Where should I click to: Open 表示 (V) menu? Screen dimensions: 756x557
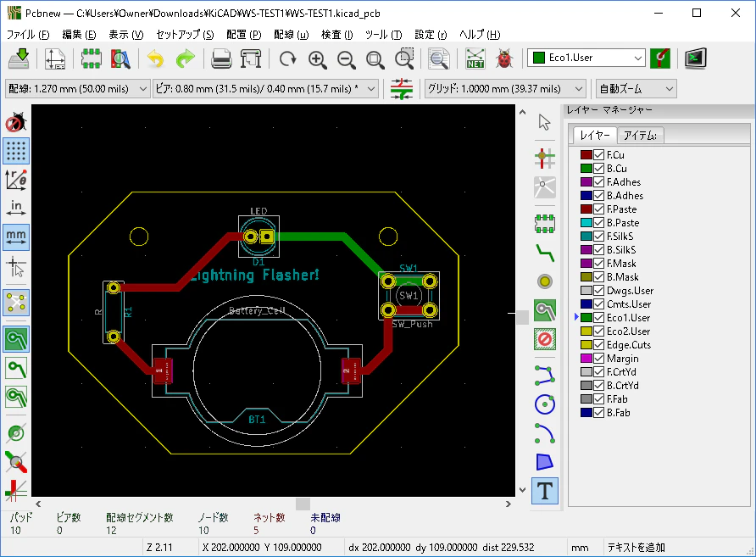(x=125, y=35)
